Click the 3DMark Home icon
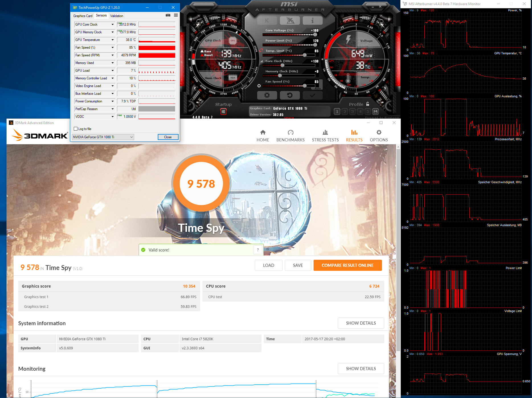 point(263,132)
